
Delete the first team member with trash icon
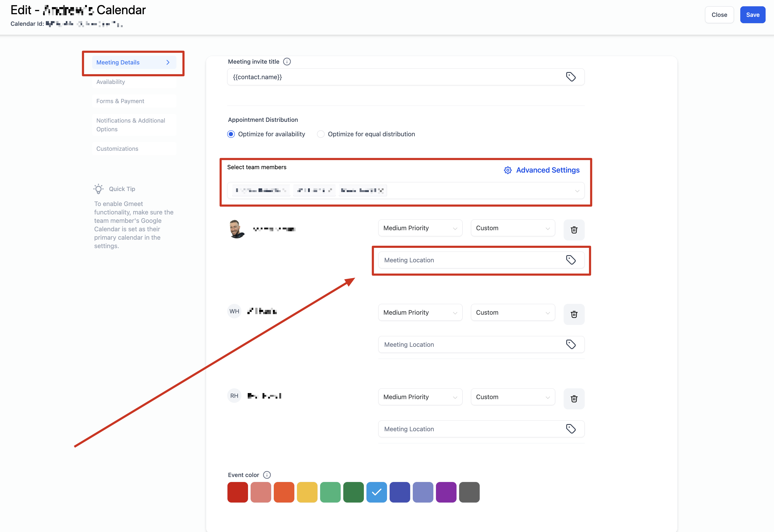pyautogui.click(x=574, y=230)
